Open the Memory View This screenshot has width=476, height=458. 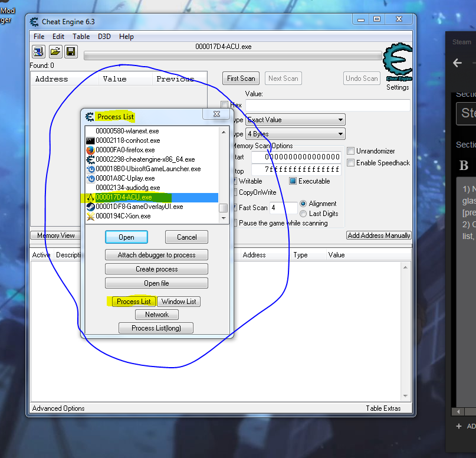click(55, 235)
